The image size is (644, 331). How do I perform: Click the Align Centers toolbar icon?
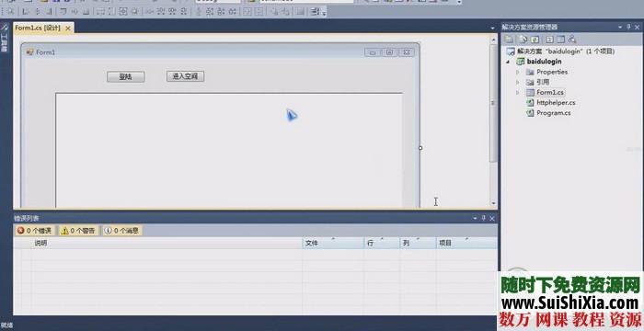click(38, 12)
